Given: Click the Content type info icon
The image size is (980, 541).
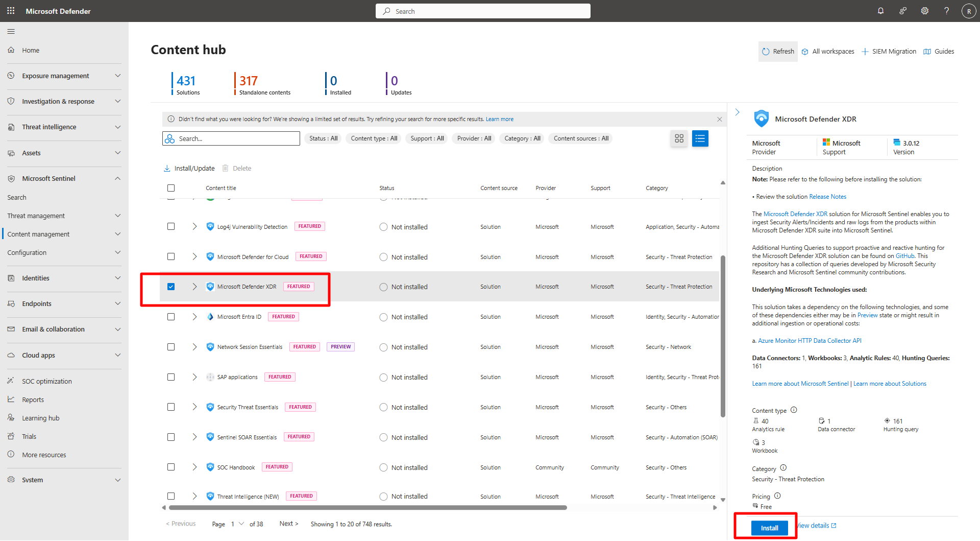Looking at the screenshot, I should pyautogui.click(x=794, y=410).
